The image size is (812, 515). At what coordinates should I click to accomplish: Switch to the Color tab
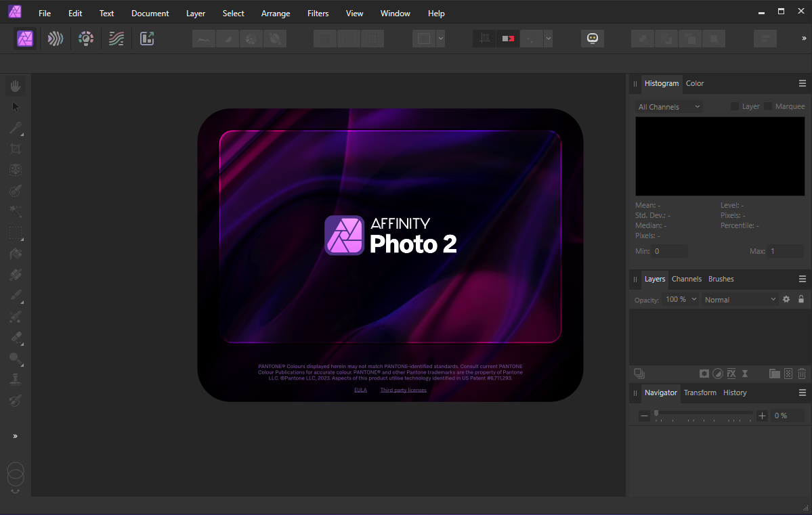pos(695,83)
